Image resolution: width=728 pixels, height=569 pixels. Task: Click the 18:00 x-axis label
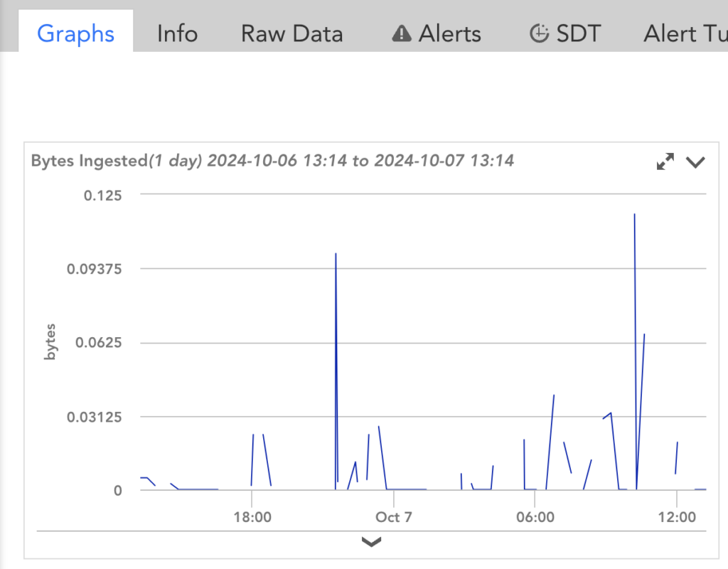tap(252, 517)
